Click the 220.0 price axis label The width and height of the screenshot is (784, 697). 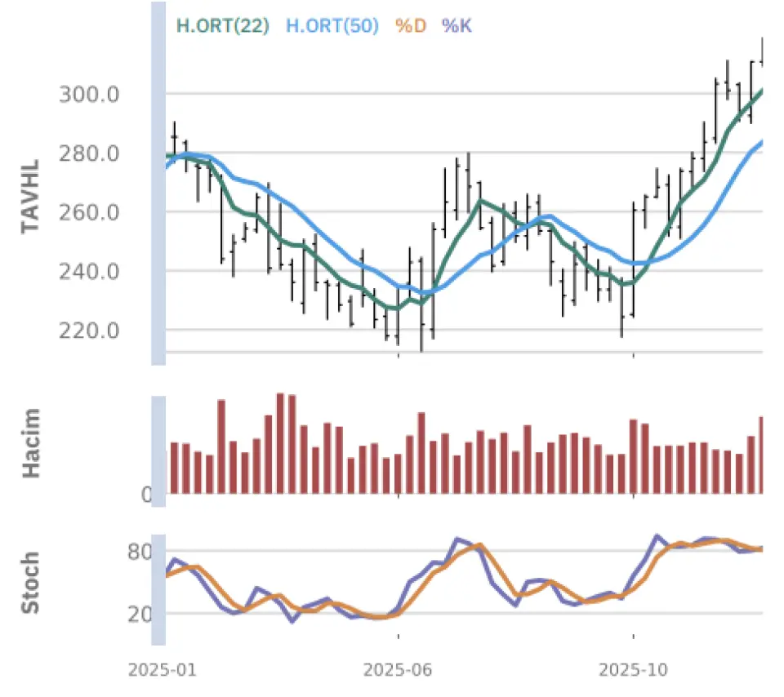coord(90,331)
